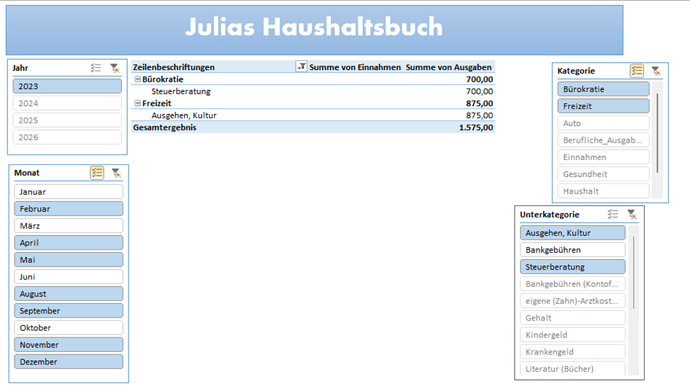This screenshot has height=392, width=690.
Task: Clear the filter on the Kategorie slicer
Action: [x=656, y=71]
